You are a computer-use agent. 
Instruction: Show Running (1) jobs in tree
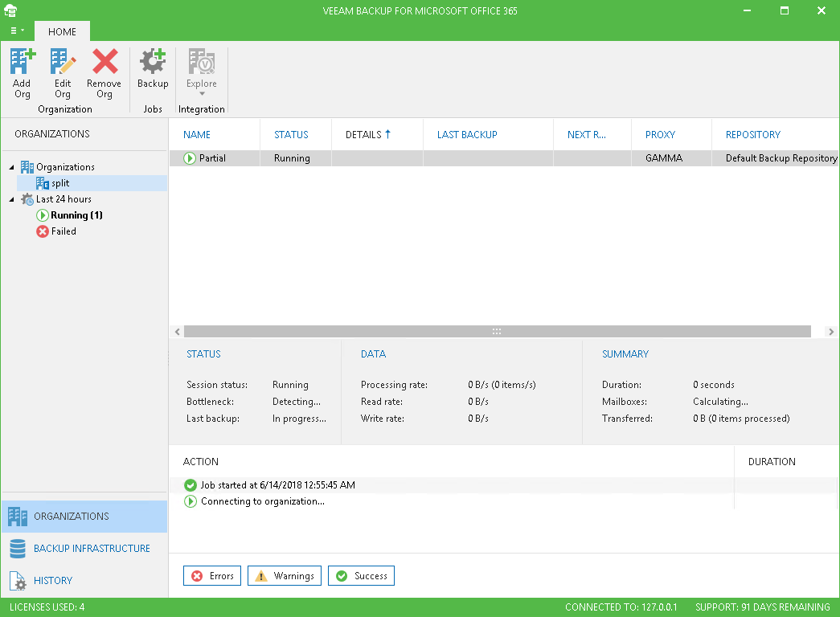point(76,215)
